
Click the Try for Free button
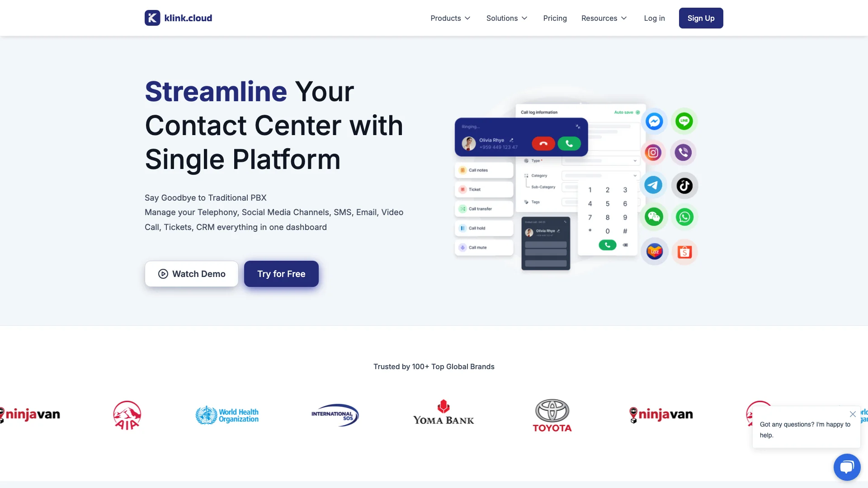pyautogui.click(x=281, y=273)
